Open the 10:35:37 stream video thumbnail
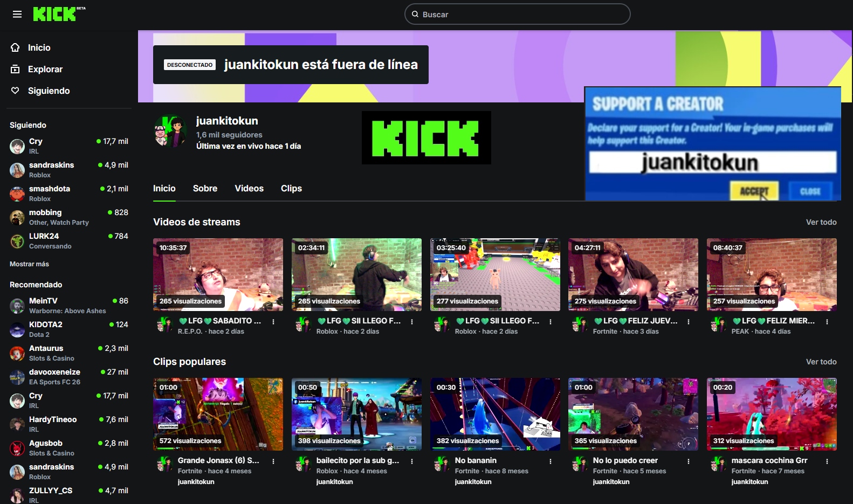This screenshot has width=853, height=504. [x=218, y=274]
